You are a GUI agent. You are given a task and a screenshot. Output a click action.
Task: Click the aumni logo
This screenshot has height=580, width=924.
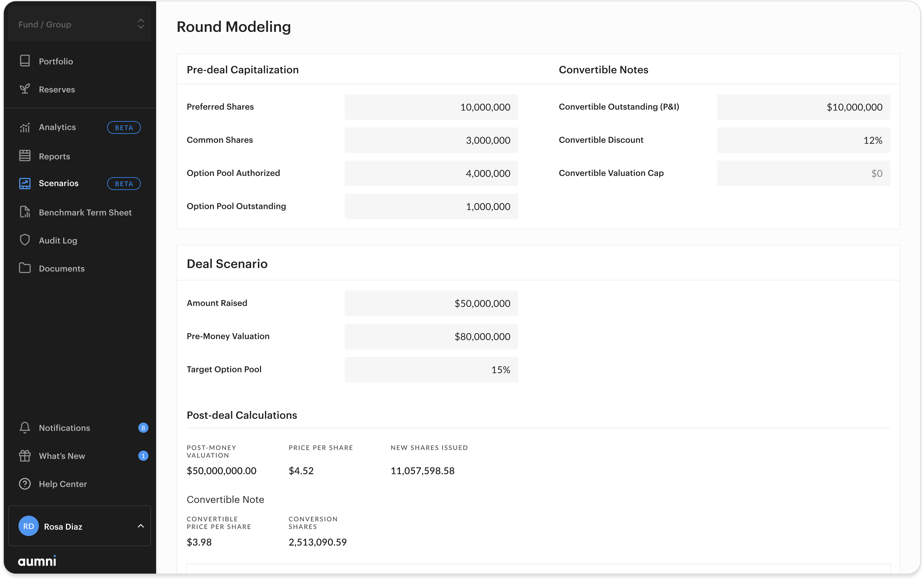37,561
